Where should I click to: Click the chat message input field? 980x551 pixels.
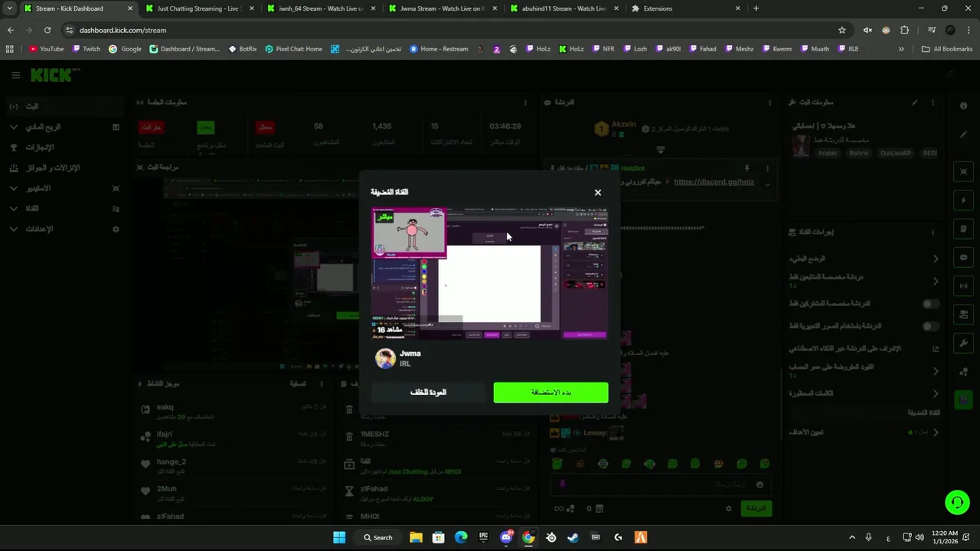[x=660, y=484]
